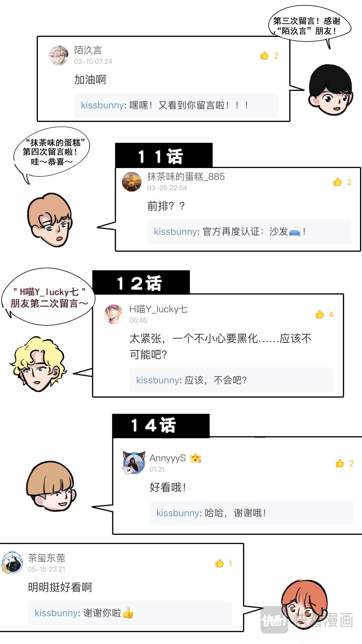The width and height of the screenshot is (362, 644).
Task: Like H喵Y_lucky七's comment with thumbs-up
Action: point(320,315)
